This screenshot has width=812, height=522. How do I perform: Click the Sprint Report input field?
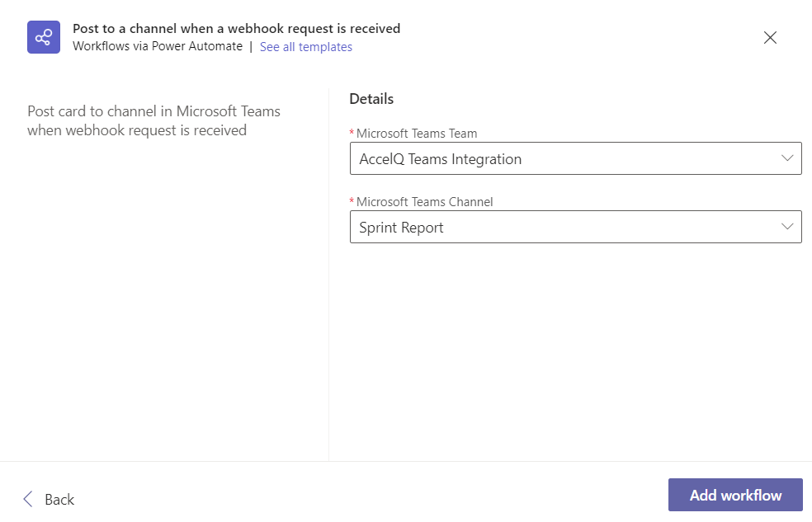tap(576, 227)
